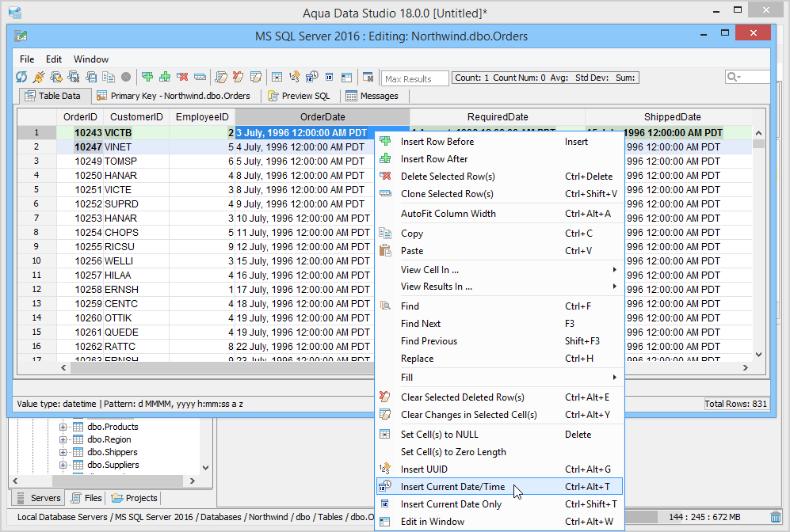790x532 pixels.
Task: Expand the dbo.Suppliers tree node
Action: pos(63,465)
